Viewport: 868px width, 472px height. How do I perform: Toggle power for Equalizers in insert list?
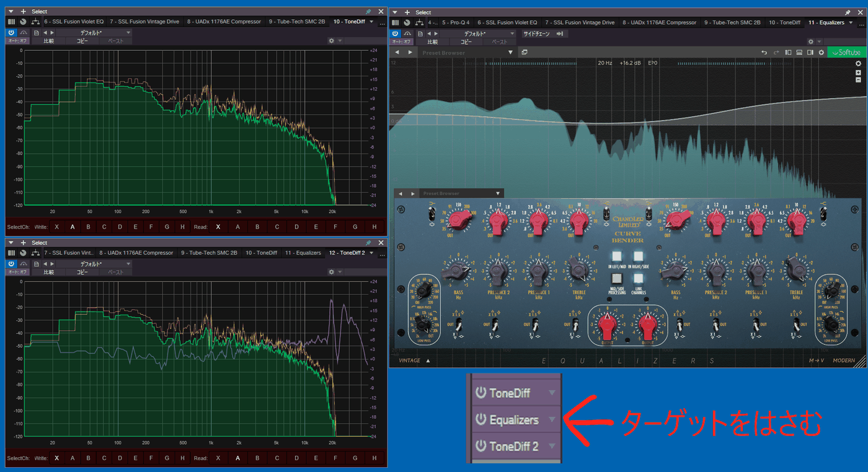pyautogui.click(x=480, y=419)
